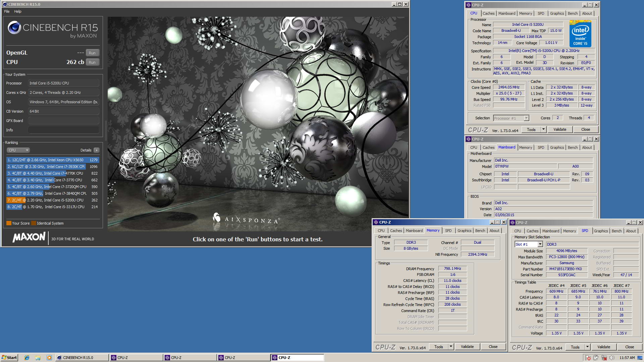This screenshot has width=644, height=362.
Task: Click Validate in the CPU-Z SPD window
Action: [x=603, y=347]
